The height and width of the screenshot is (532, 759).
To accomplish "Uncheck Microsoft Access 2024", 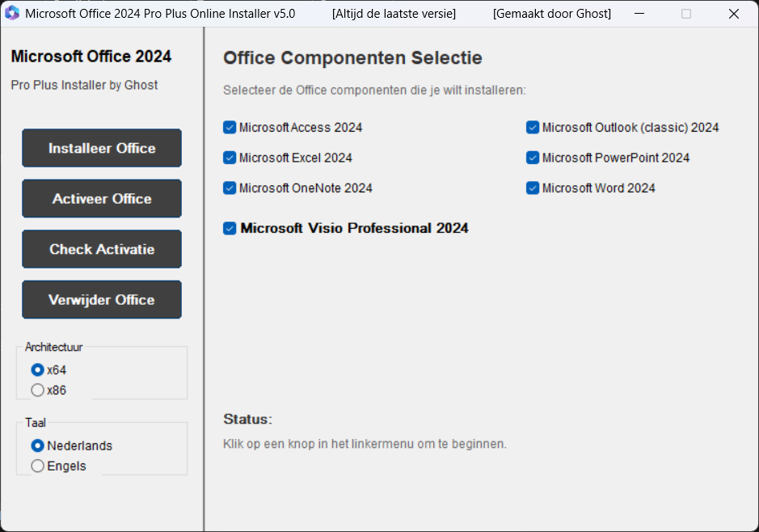I will click(230, 127).
